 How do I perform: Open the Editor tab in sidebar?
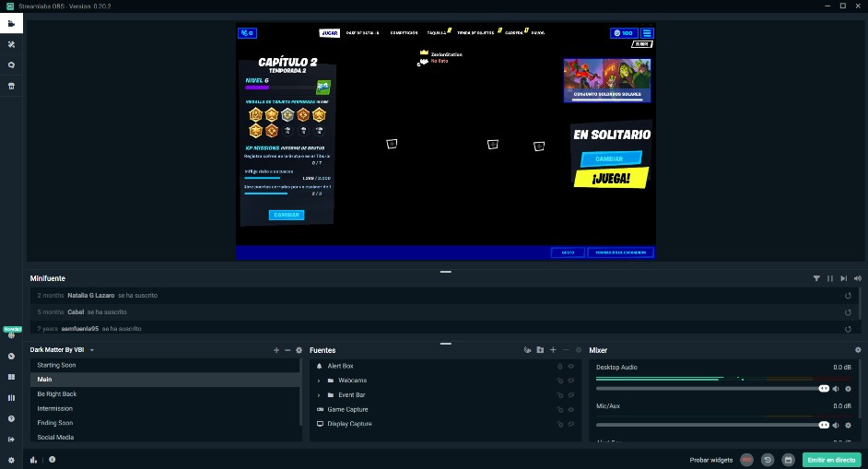pyautogui.click(x=11, y=23)
